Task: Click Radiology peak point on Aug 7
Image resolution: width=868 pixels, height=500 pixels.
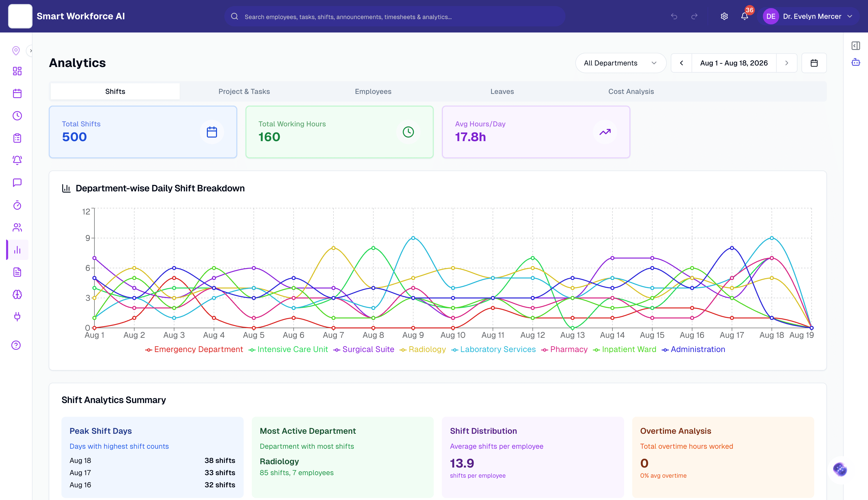Action: [x=333, y=248]
